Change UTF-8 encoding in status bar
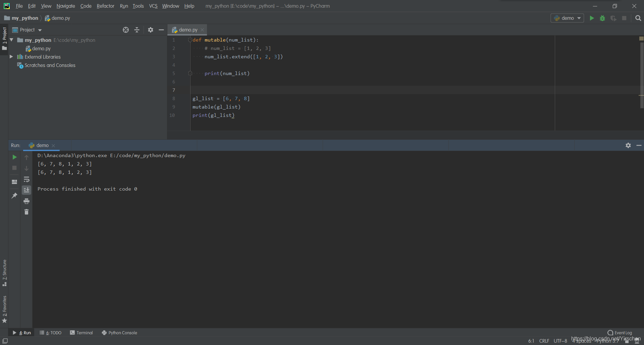Viewport: 644px width, 345px height. pyautogui.click(x=560, y=341)
